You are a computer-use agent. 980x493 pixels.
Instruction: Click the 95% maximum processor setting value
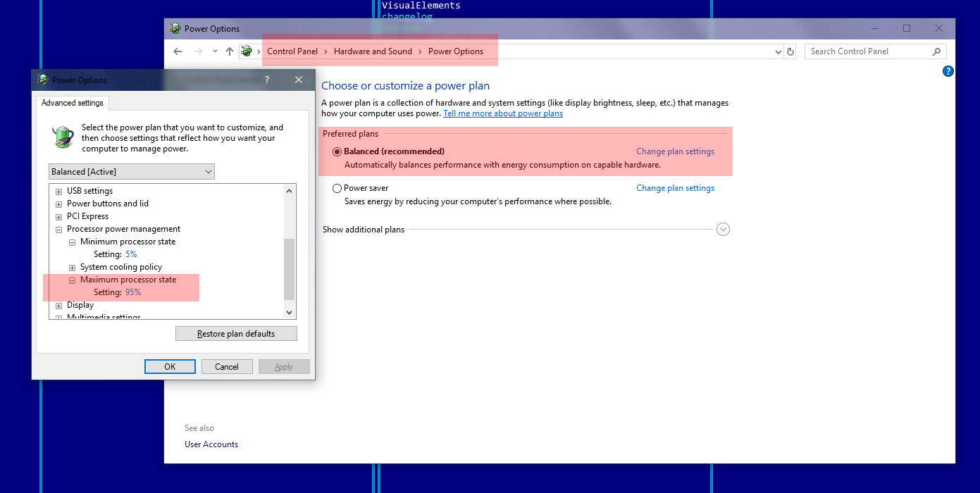point(133,292)
